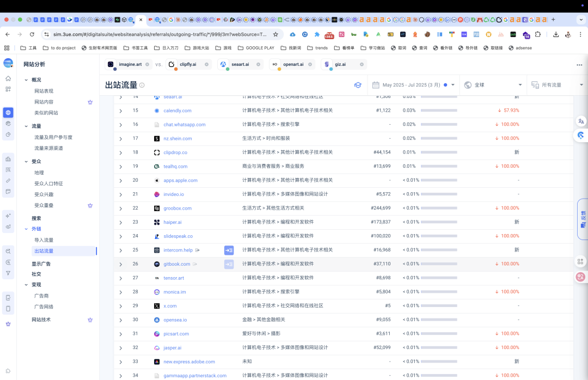Open the monica.im domain link
The image size is (588, 380).
[x=175, y=292]
